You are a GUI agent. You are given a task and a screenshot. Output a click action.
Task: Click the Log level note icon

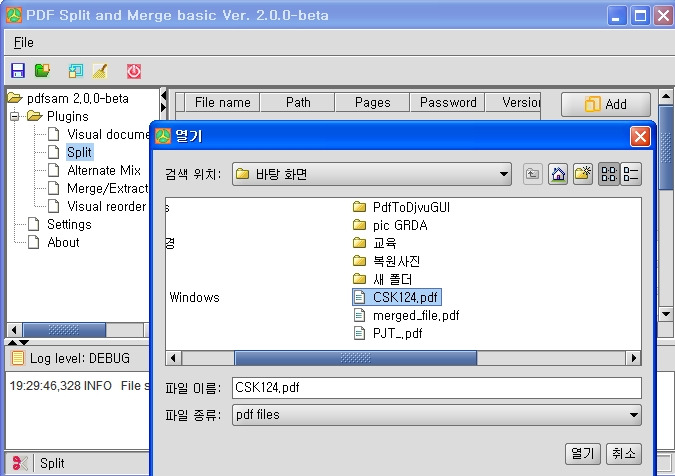18,358
